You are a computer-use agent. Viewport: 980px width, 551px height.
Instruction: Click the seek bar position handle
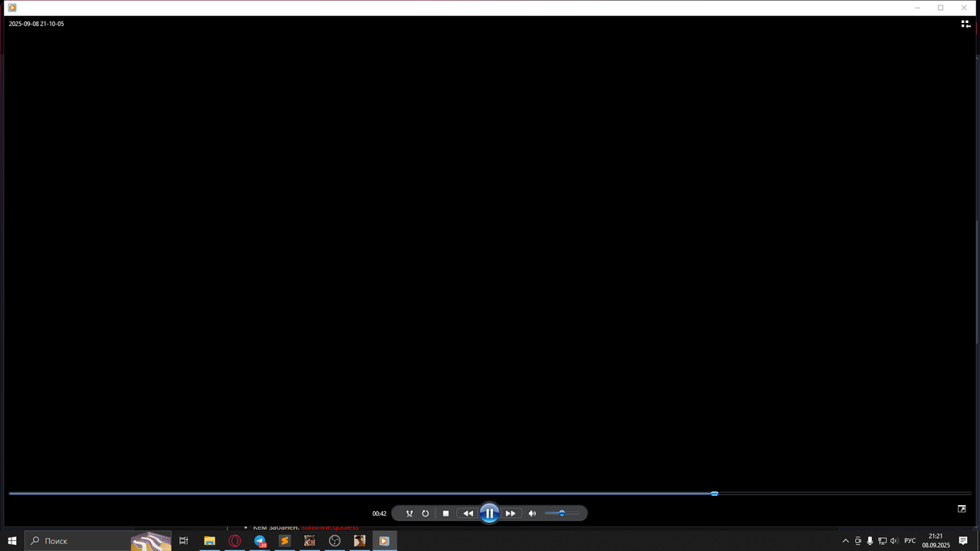[x=714, y=494]
